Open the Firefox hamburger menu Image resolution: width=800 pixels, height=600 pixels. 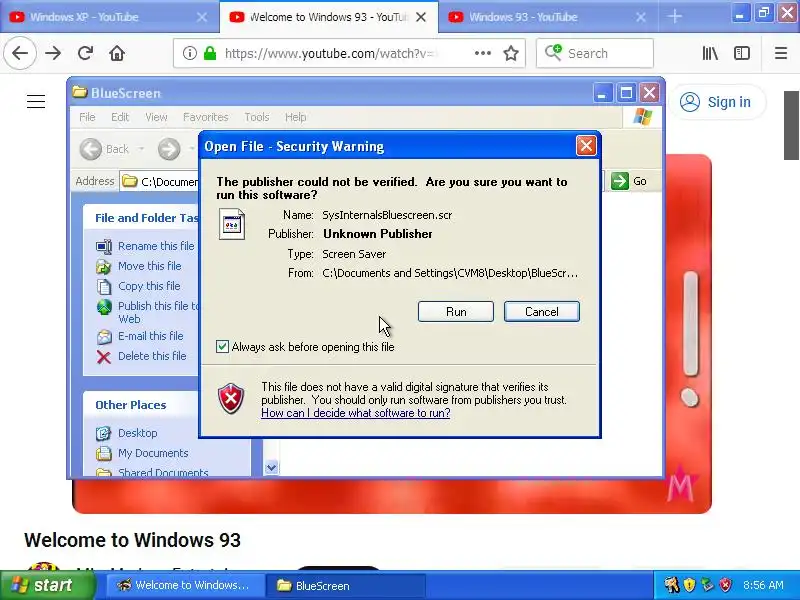point(781,53)
